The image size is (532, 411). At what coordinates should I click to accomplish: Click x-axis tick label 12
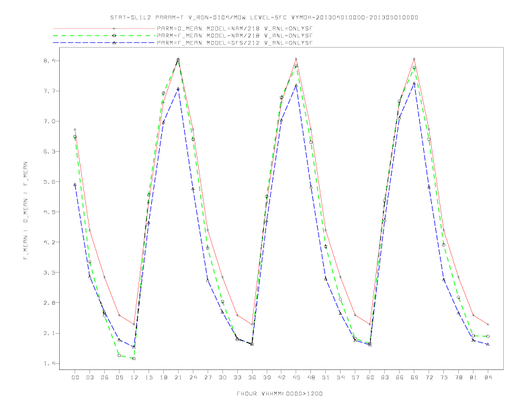(134, 377)
